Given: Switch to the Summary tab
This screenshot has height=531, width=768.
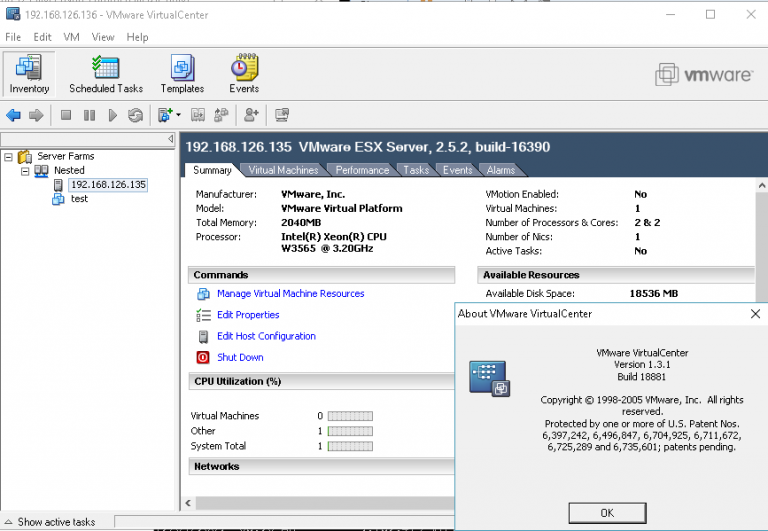Looking at the screenshot, I should tap(212, 170).
